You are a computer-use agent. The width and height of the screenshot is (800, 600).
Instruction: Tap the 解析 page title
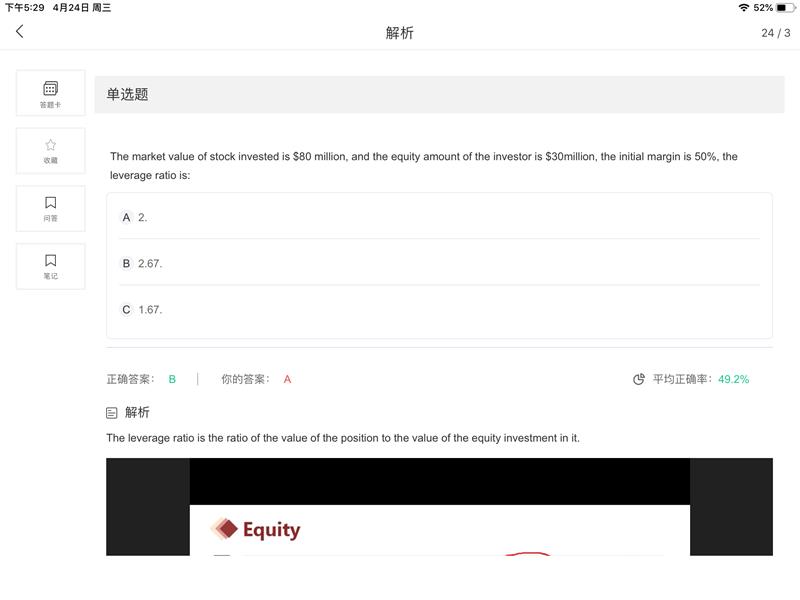(x=399, y=33)
